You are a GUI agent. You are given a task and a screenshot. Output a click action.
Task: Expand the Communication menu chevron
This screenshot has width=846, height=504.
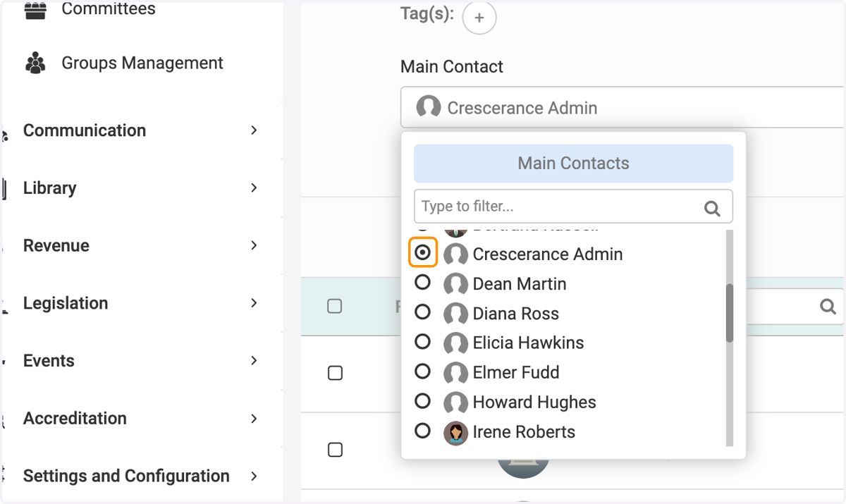pos(254,130)
